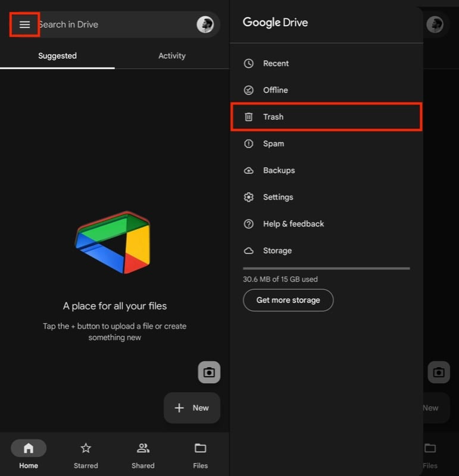Screen dimensions: 459x476
Task: Click the Recent clock icon in drawer
Action: [248, 64]
